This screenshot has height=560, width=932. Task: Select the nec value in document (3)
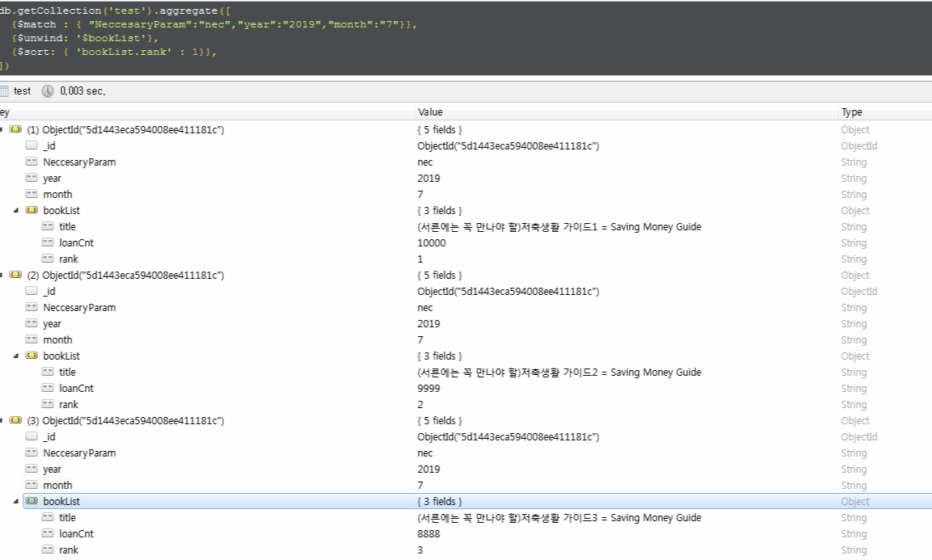[425, 453]
